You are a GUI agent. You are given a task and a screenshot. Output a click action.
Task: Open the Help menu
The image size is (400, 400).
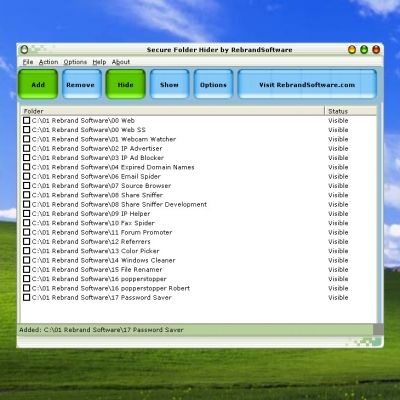[x=99, y=62]
